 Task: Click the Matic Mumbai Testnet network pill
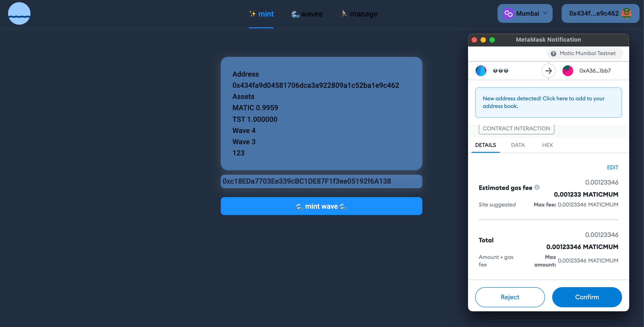585,54
